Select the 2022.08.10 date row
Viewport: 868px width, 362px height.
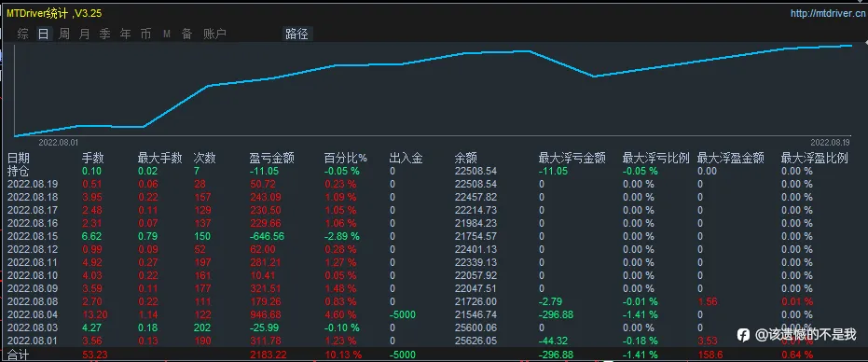click(33, 275)
